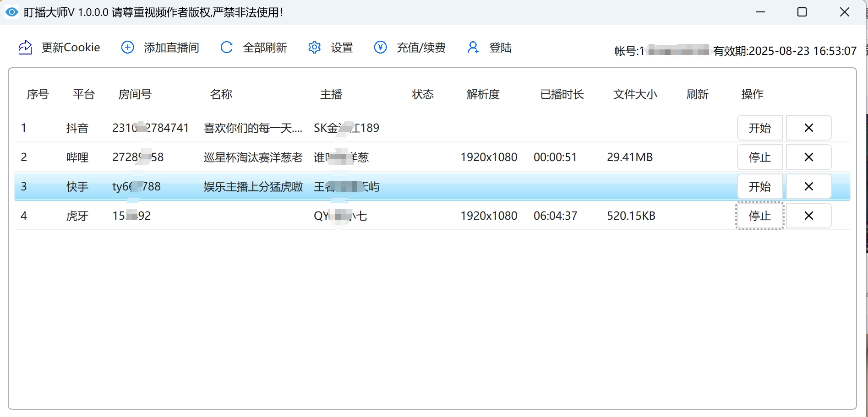Click the Refresh All circular arrow icon

(226, 48)
